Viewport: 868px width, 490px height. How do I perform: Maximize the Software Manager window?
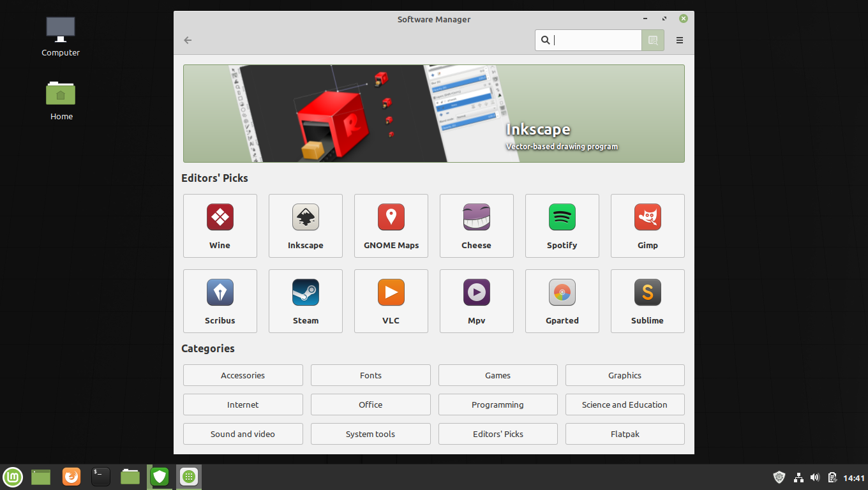[664, 19]
